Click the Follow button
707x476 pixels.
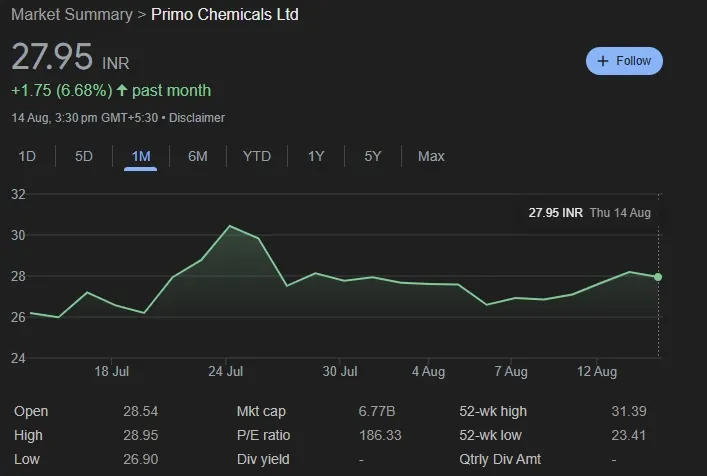click(624, 61)
